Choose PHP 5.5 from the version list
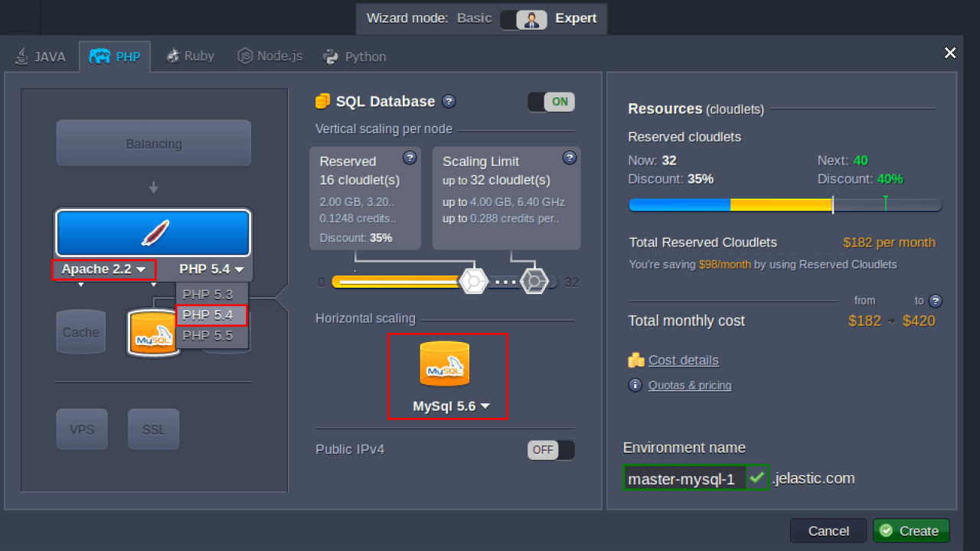Viewport: 980px width, 551px height. 207,335
